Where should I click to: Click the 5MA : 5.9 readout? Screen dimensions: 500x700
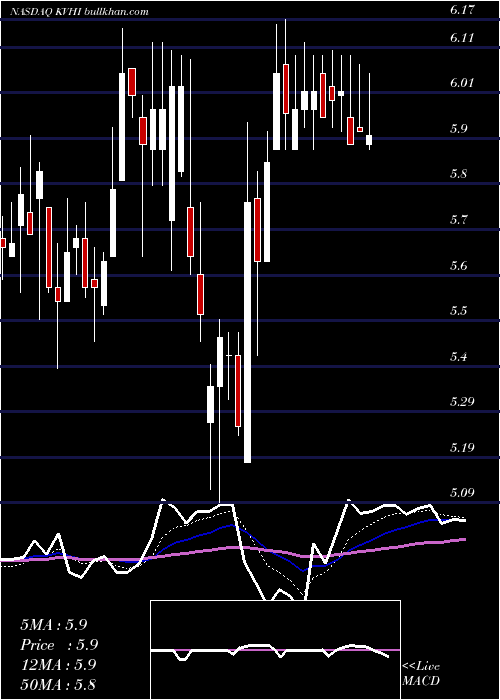(x=54, y=625)
